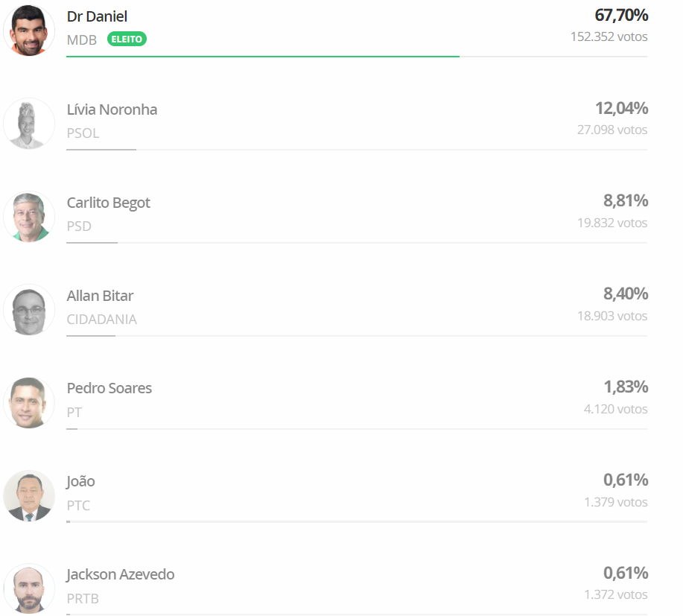Click the Lívia Noronha name link
Image resolution: width=683 pixels, height=616 pixels.
[x=112, y=109]
